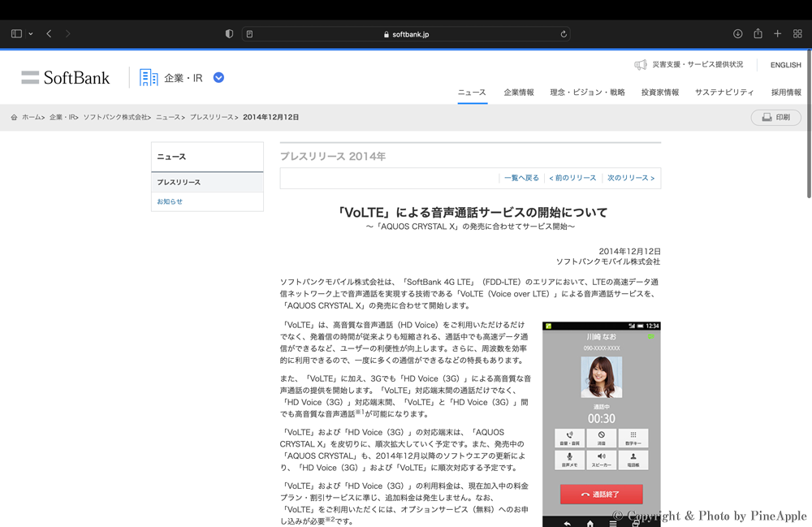Click the Share icon
Viewport: 812px width, 527px height.
[x=757, y=33]
